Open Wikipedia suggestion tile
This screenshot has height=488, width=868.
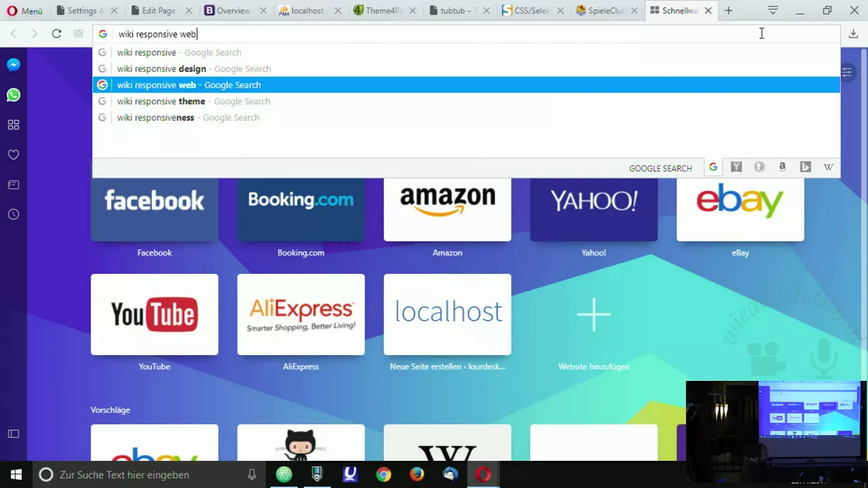448,443
